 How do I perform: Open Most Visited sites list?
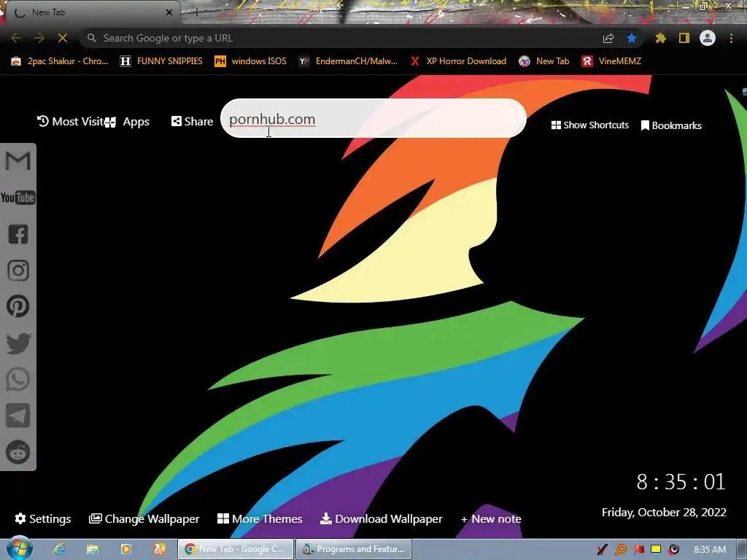70,122
